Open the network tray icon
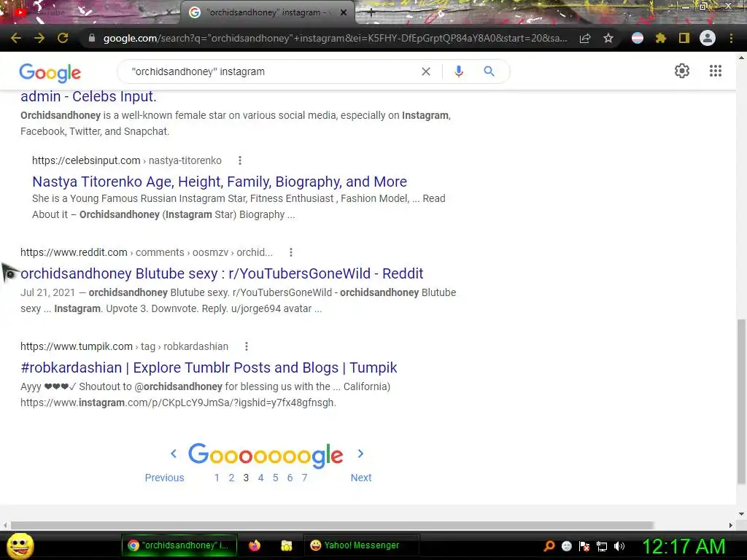The image size is (747, 560). pos(602,546)
